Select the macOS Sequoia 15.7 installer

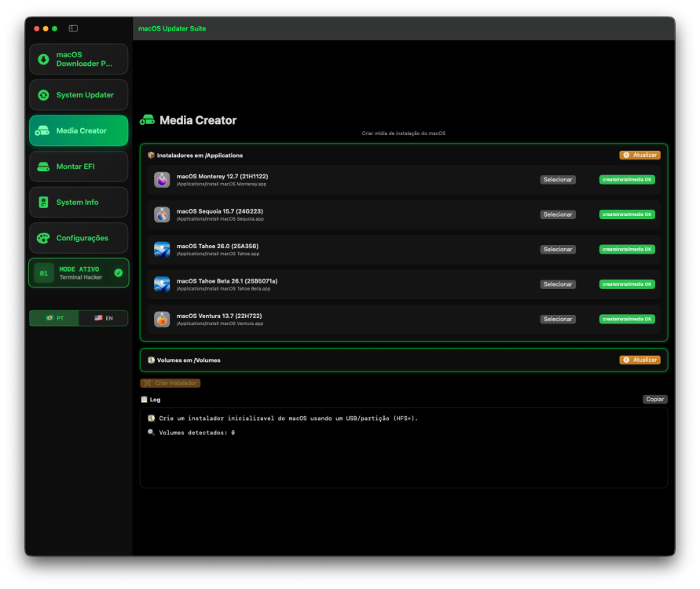558,214
